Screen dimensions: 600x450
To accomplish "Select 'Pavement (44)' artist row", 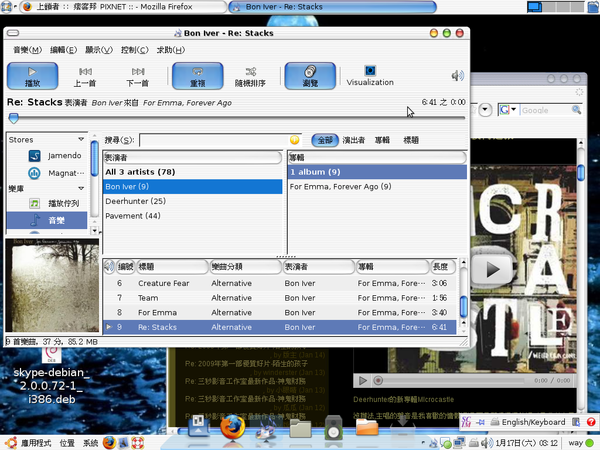I will [x=193, y=216].
